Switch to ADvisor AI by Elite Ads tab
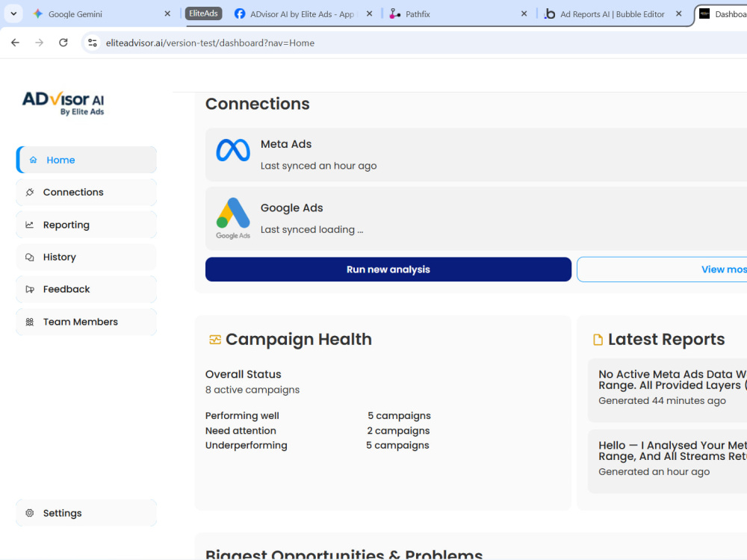The height and width of the screenshot is (560, 747). (x=303, y=13)
